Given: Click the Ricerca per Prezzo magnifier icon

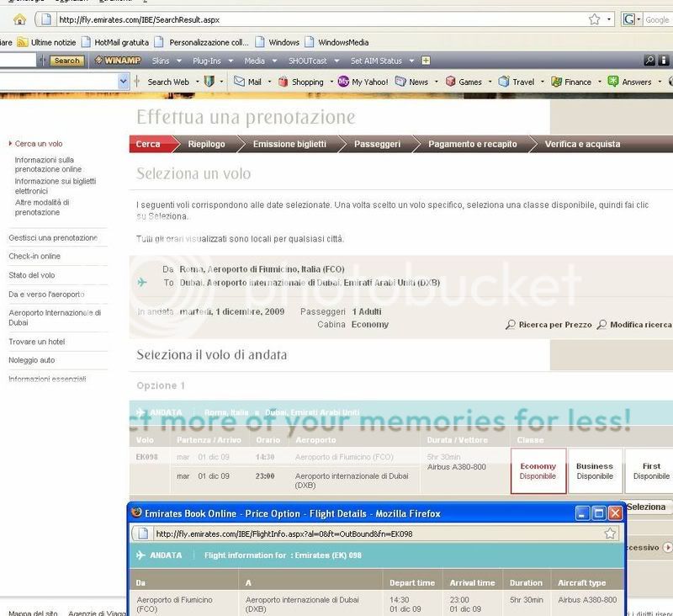Looking at the screenshot, I should click(x=510, y=325).
